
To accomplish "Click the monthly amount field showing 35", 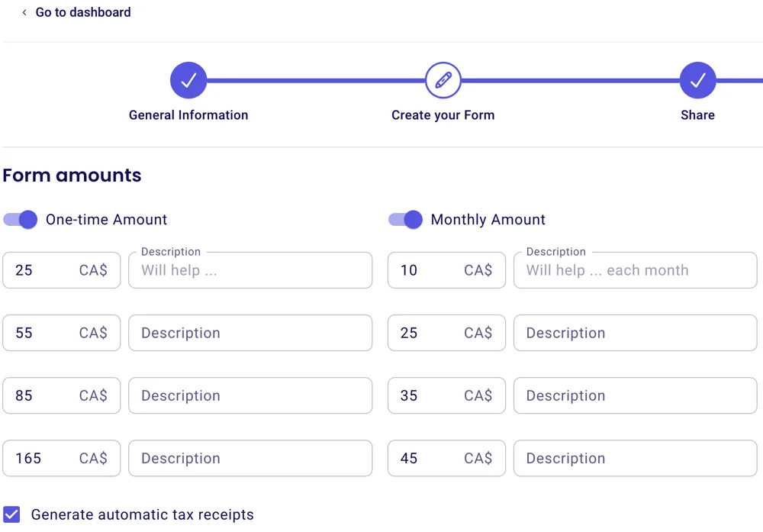I will (446, 395).
